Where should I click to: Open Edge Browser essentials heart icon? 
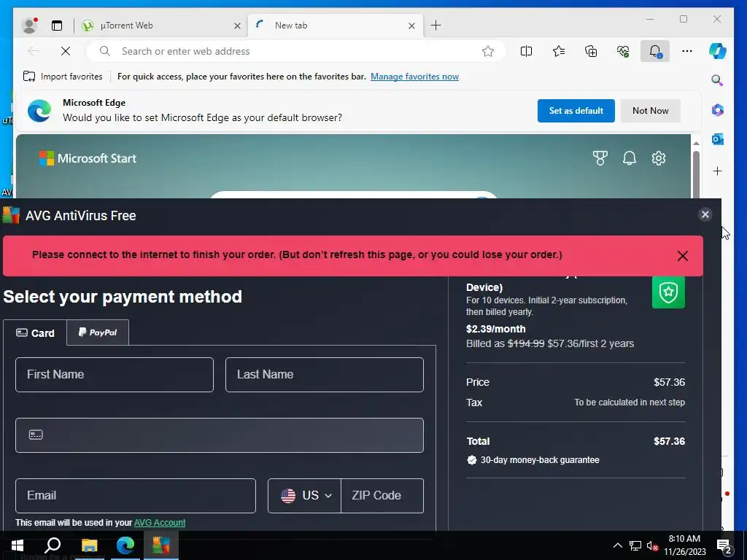[x=623, y=51]
